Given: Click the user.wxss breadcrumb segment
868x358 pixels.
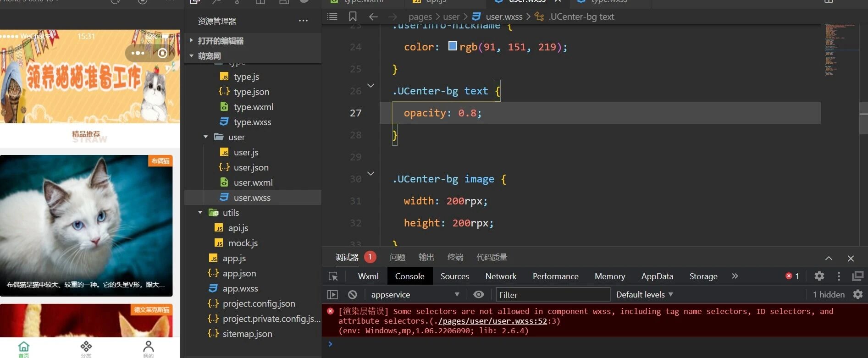Looking at the screenshot, I should tap(504, 17).
